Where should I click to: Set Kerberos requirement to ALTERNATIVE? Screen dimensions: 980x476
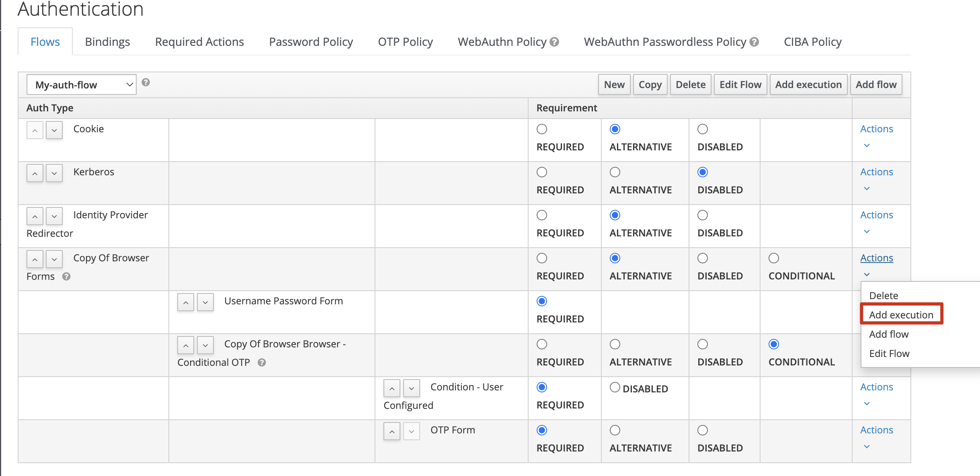coord(615,172)
